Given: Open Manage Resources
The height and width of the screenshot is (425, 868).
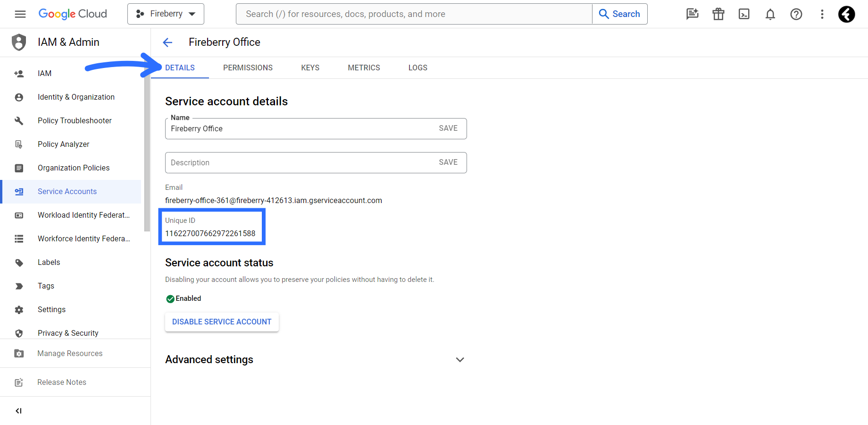Looking at the screenshot, I should point(75,353).
